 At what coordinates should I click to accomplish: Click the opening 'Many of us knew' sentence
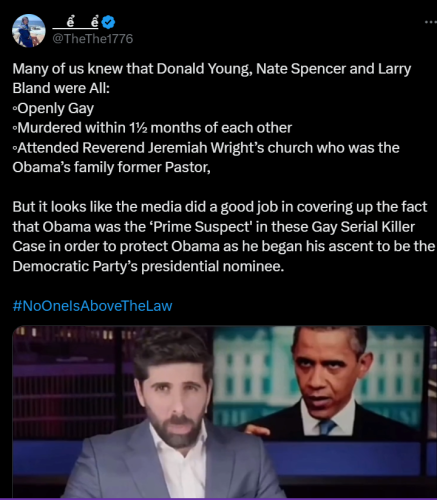212,69
